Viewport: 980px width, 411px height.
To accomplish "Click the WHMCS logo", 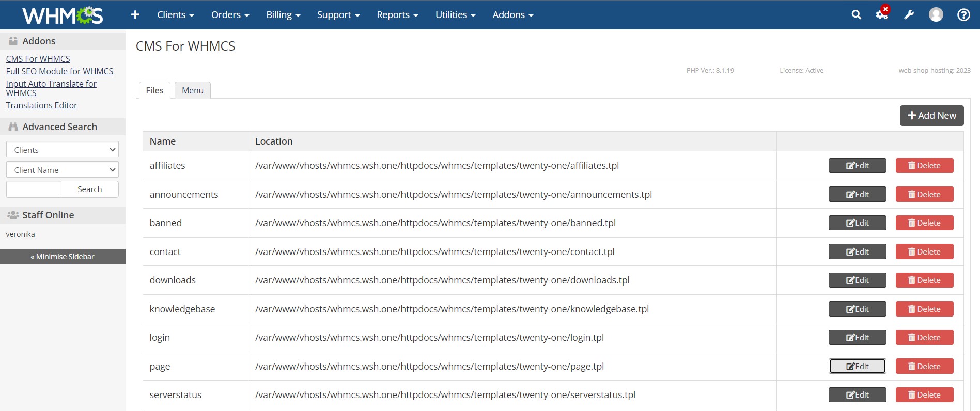I will point(63,15).
